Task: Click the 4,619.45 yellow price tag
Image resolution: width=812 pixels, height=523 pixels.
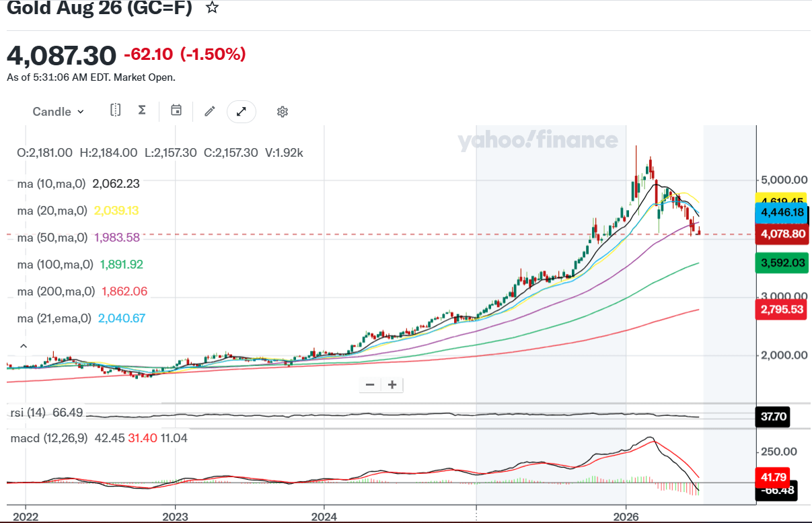Action: pos(782,200)
